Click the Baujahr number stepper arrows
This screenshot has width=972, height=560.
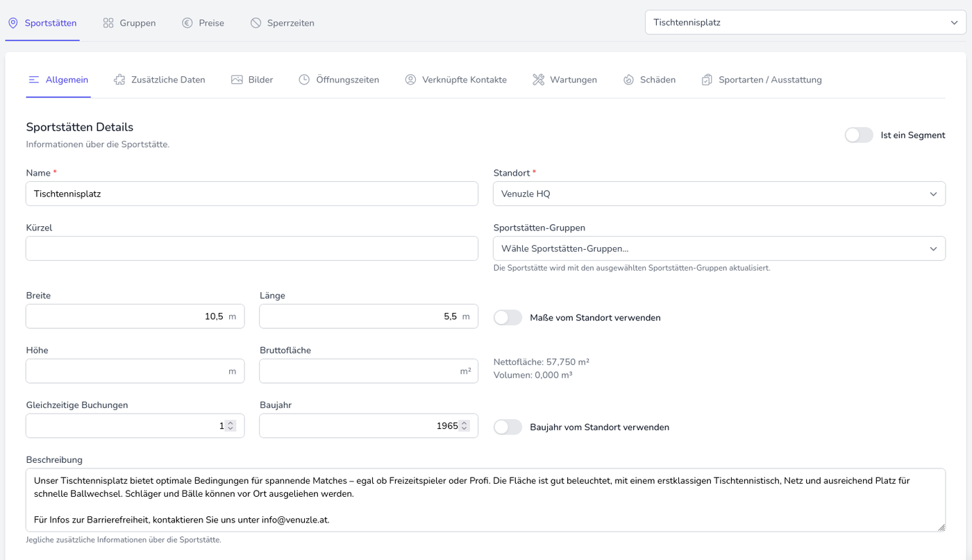464,426
